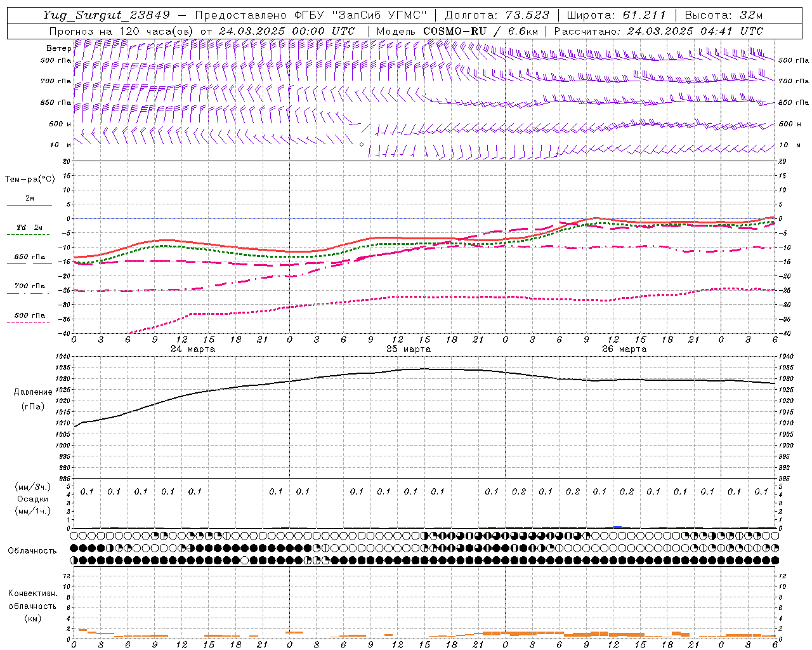
Task: Click the station title Yug_Surgut_23849
Action: click(107, 16)
